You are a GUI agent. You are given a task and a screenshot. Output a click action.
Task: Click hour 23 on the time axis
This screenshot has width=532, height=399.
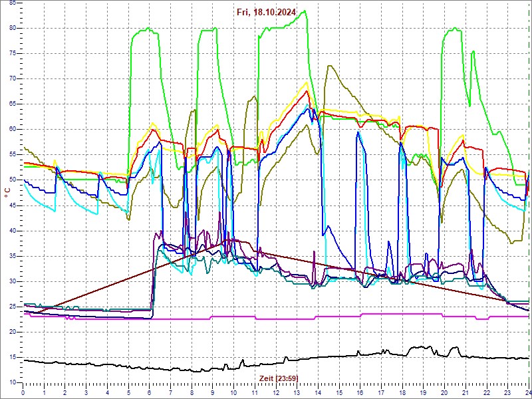[x=508, y=392]
